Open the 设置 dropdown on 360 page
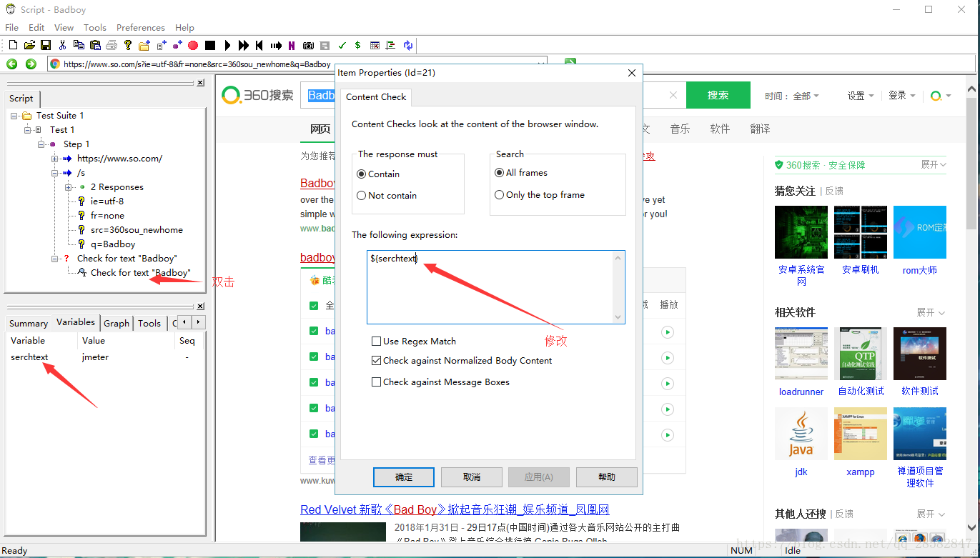The width and height of the screenshot is (980, 558). [x=860, y=96]
